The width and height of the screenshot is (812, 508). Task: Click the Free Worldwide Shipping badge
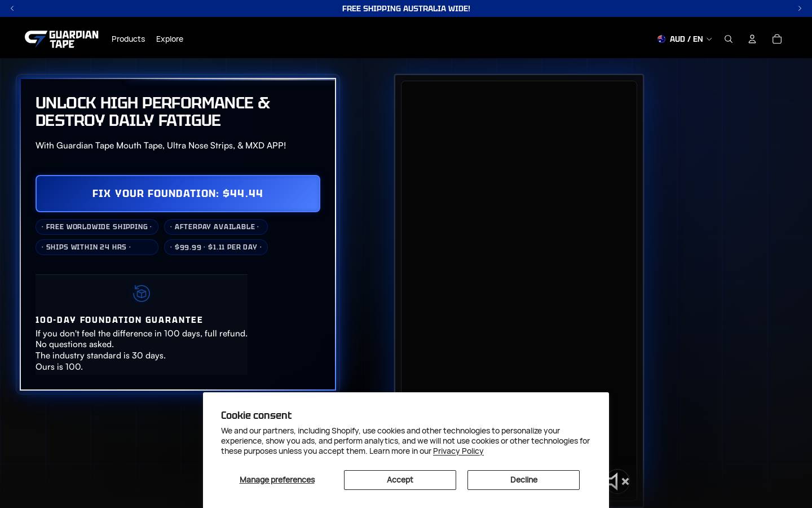97,227
